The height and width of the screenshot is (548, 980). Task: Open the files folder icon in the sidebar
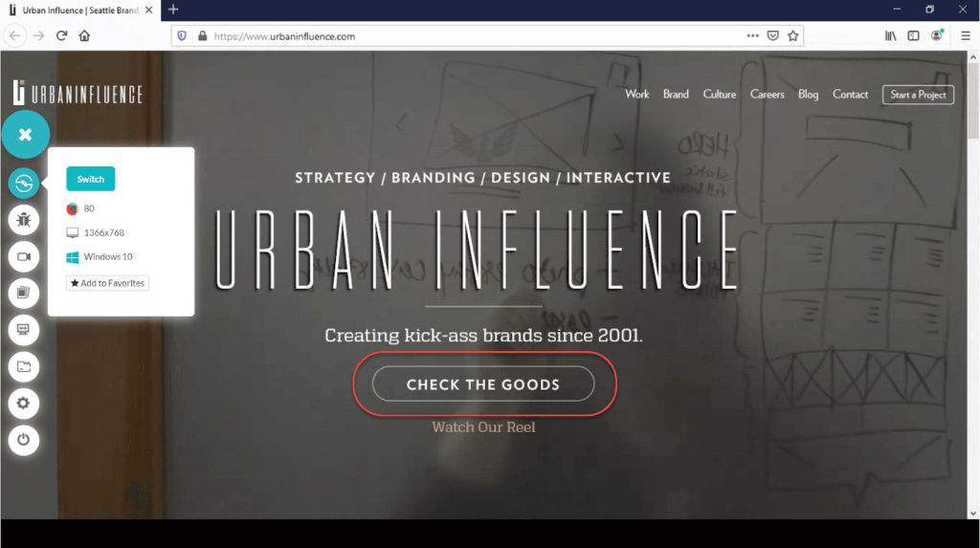click(x=24, y=367)
